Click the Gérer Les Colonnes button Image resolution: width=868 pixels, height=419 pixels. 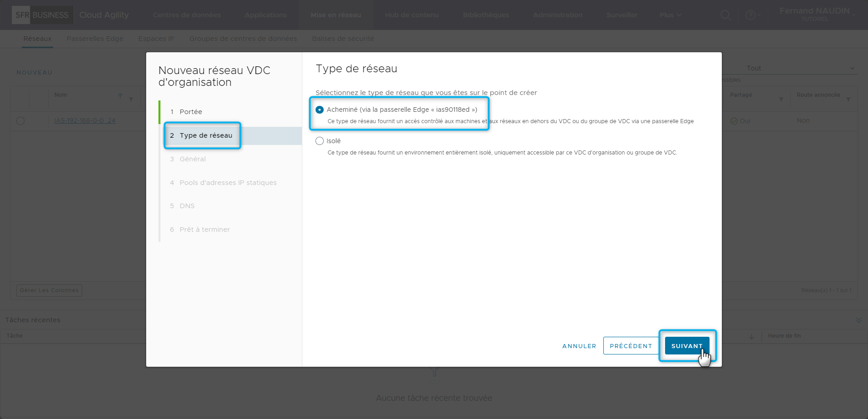(x=49, y=290)
